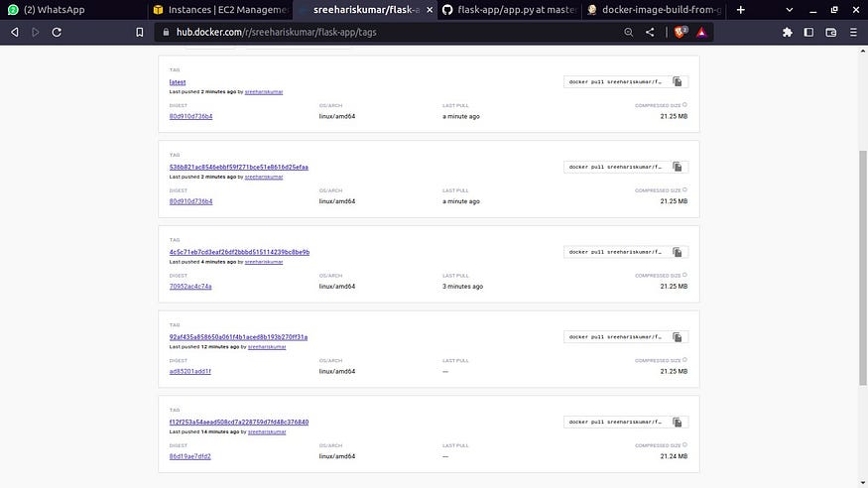Open browser extensions puzzle icon

click(788, 33)
